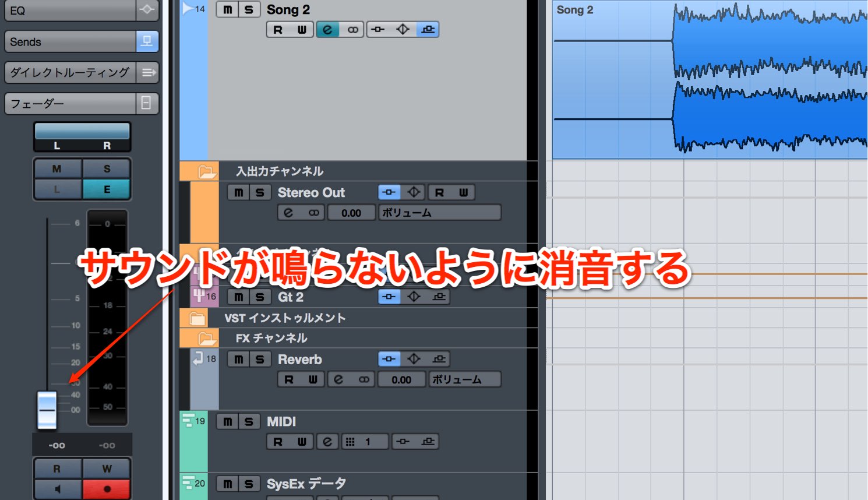Edit Stereo Out 0.00 volume value
Viewport: 868px width, 500px height.
[351, 213]
